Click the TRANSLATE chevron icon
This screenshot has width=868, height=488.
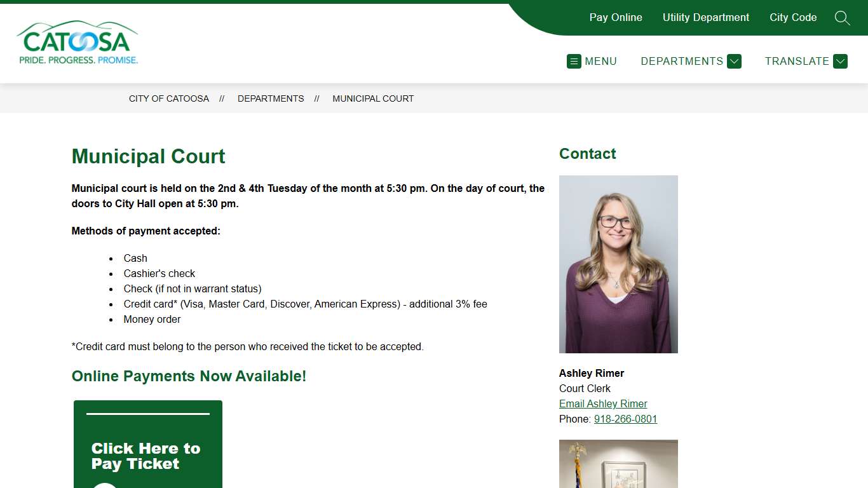click(840, 61)
